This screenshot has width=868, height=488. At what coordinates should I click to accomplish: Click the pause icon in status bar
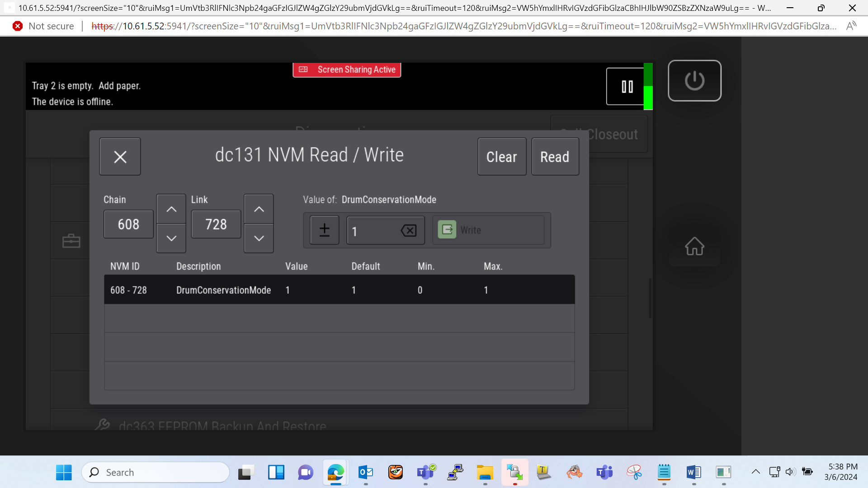627,86
